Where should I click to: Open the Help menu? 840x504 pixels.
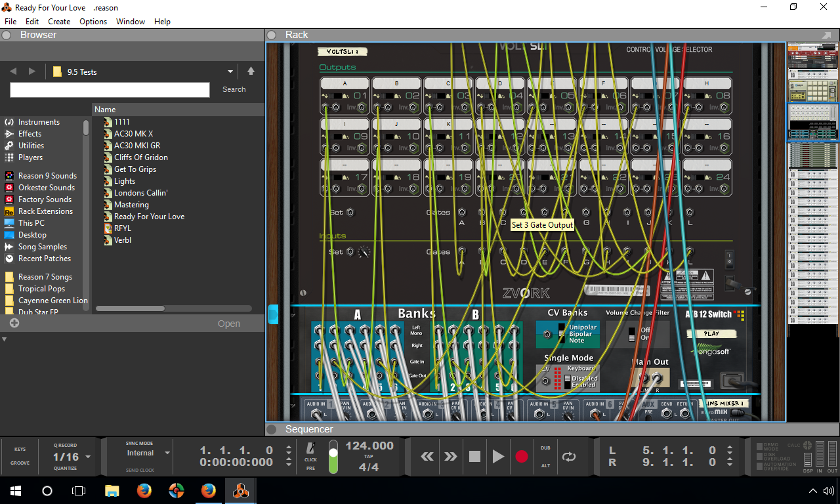pos(162,22)
